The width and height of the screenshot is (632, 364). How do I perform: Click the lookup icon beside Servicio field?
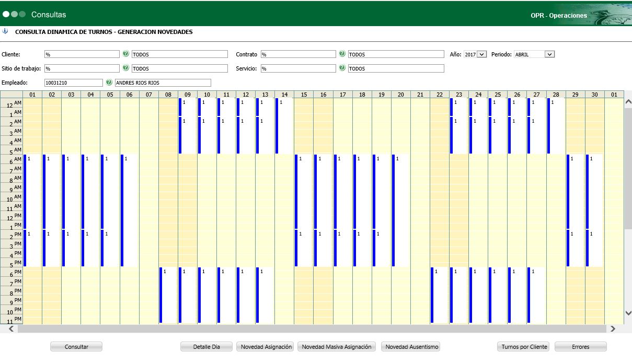coord(342,68)
